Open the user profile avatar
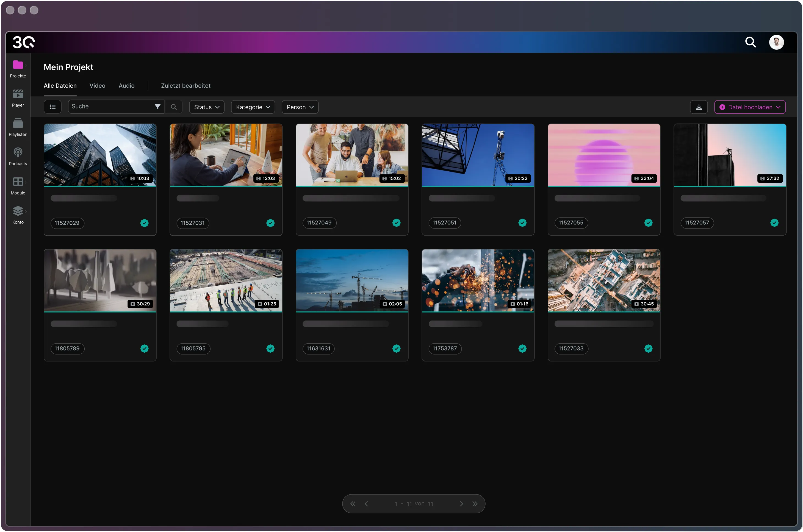The image size is (803, 532). point(776,42)
